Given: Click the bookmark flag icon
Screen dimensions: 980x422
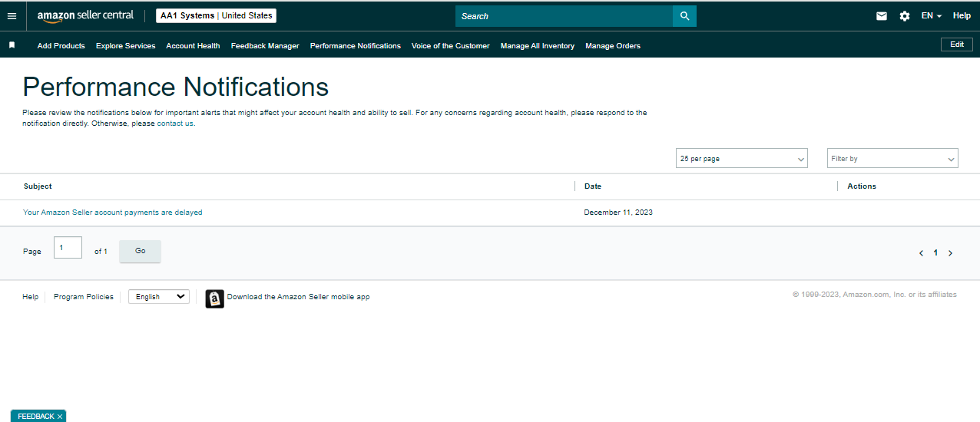Looking at the screenshot, I should (12, 45).
